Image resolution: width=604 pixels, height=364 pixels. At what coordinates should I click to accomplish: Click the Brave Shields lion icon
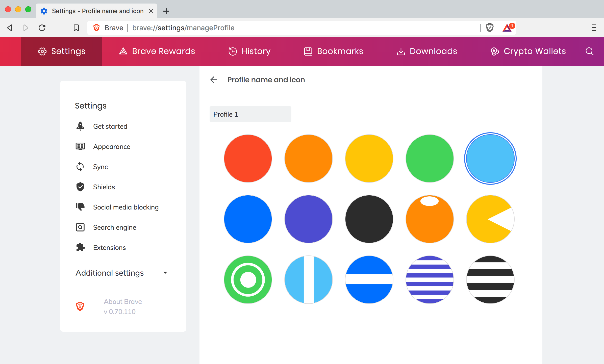[x=490, y=28]
